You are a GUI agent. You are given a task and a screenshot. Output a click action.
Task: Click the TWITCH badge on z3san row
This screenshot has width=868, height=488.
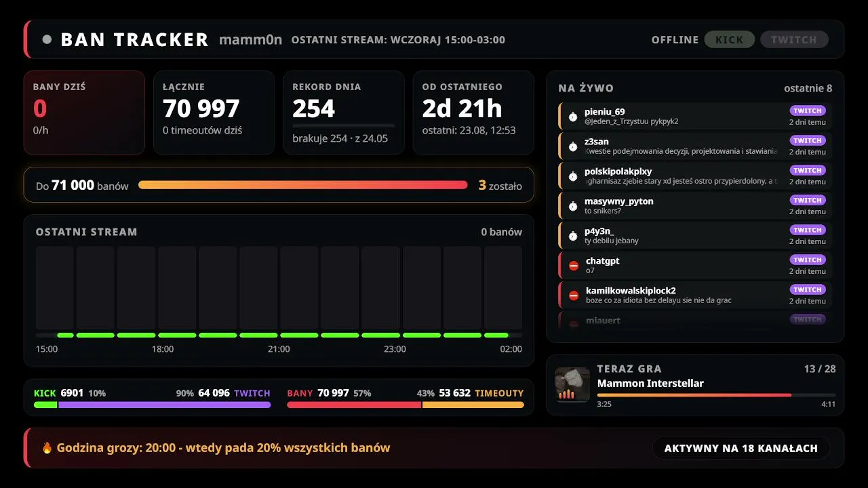(x=808, y=140)
